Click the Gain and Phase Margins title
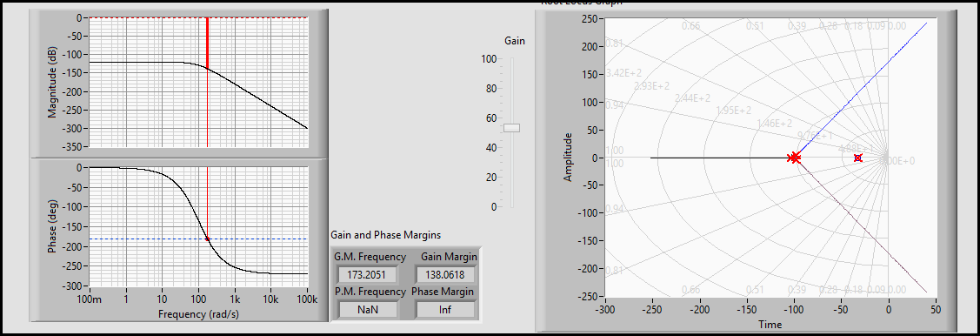 (x=385, y=235)
